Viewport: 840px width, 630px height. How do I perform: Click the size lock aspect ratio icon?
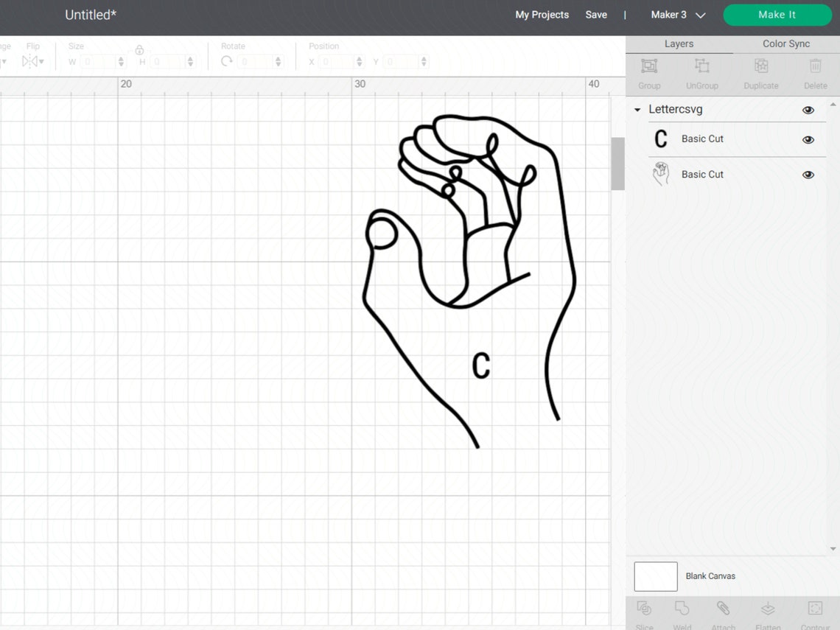pos(139,50)
